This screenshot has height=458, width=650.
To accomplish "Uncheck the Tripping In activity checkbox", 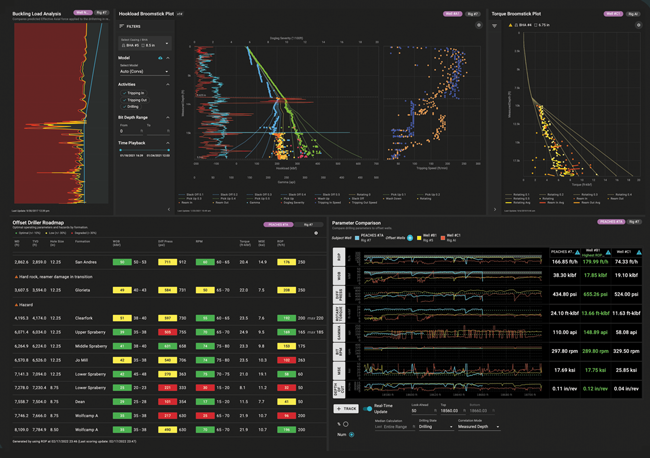I will 122,92.
